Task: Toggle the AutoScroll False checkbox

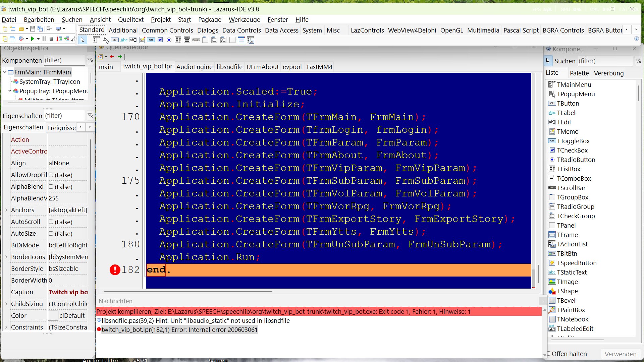Action: coord(51,222)
